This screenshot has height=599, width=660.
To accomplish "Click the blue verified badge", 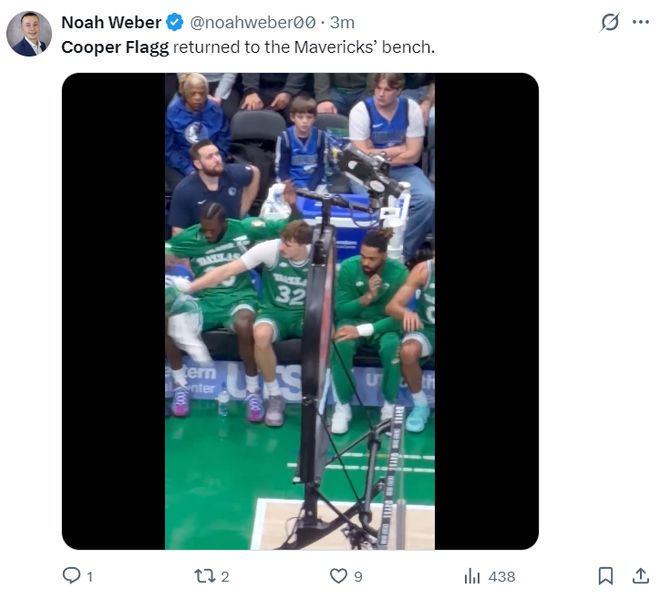I will (174, 22).
